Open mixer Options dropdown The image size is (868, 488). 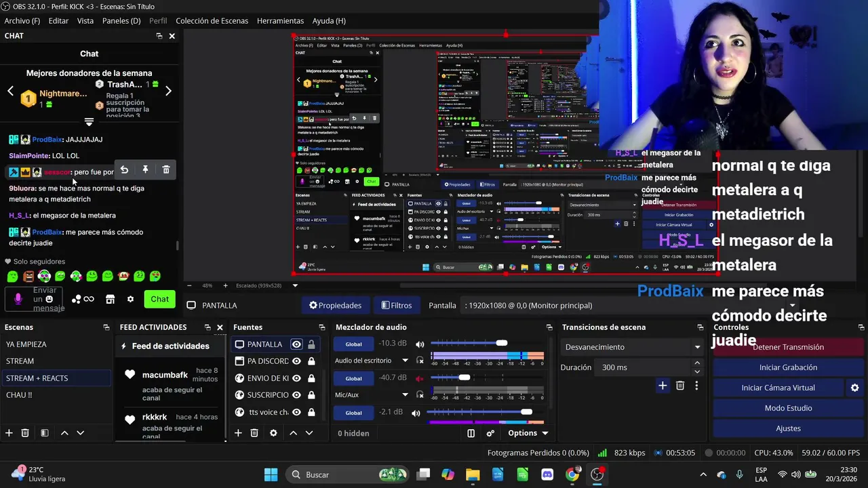pos(528,433)
